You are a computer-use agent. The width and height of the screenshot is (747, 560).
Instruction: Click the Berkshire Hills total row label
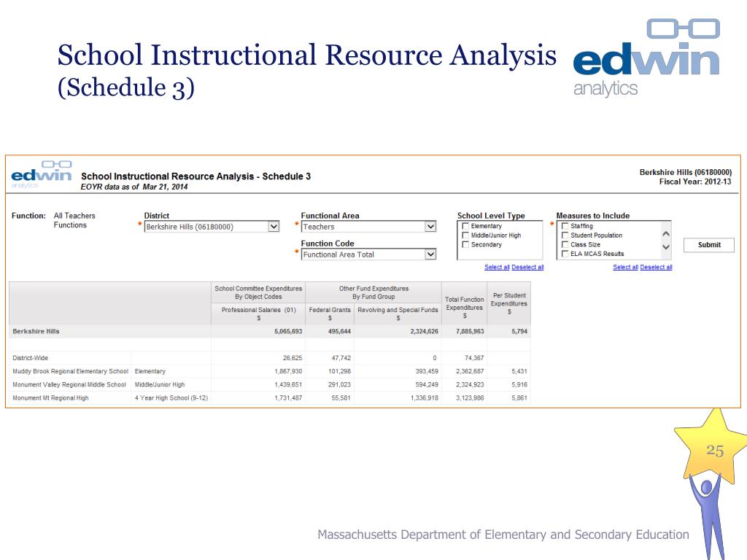[x=36, y=332]
